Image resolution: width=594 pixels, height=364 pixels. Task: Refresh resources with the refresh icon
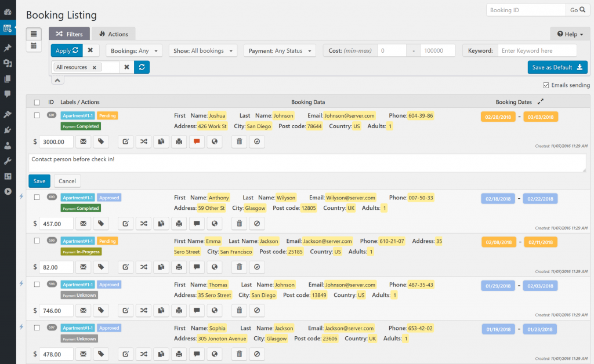141,67
